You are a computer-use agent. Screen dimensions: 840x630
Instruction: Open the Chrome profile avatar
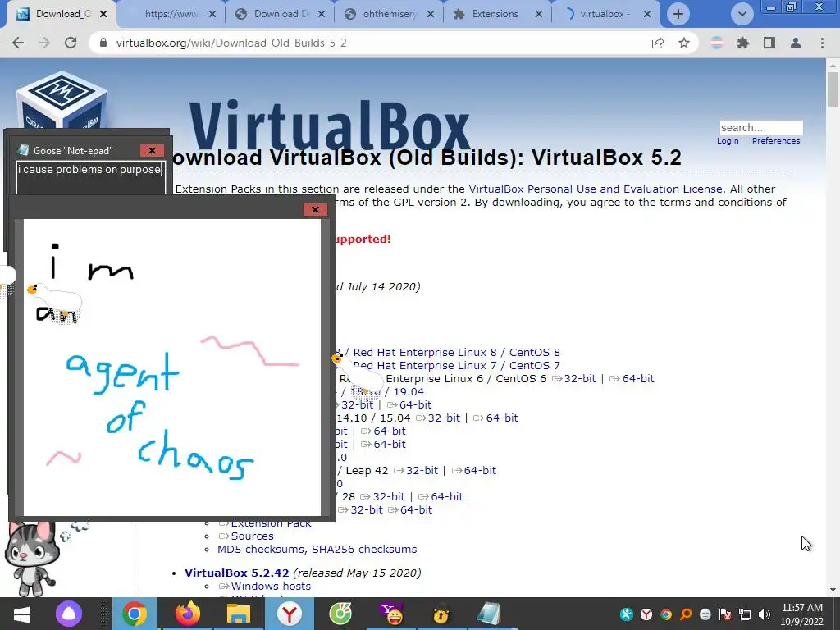tap(796, 43)
